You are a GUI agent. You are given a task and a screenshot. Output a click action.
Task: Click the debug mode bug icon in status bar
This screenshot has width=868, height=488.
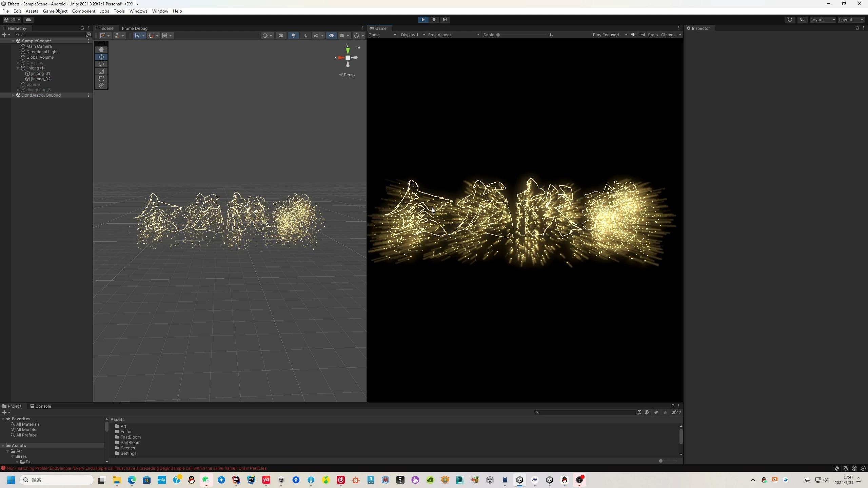836,468
